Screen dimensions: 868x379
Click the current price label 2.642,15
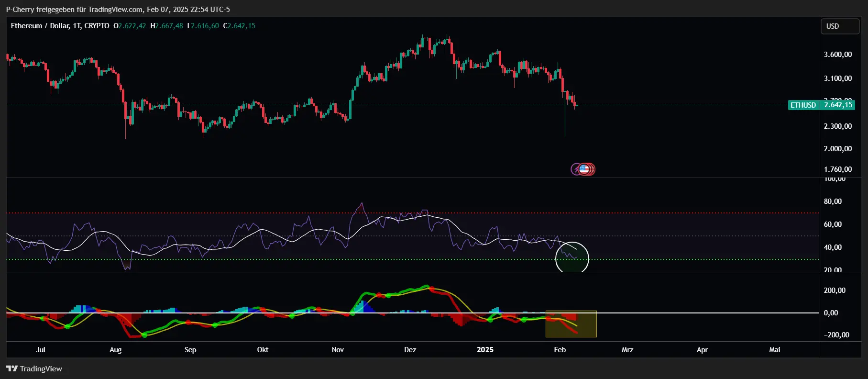838,105
